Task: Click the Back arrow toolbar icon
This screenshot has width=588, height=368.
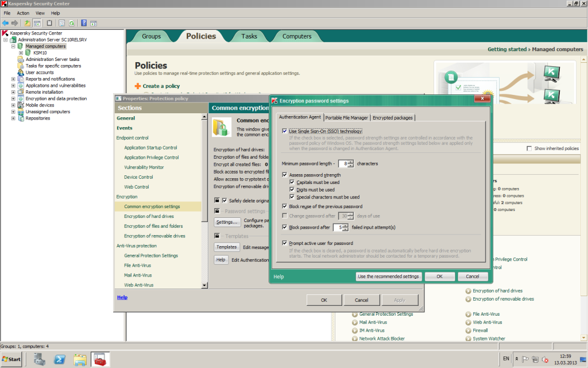Action: 6,23
